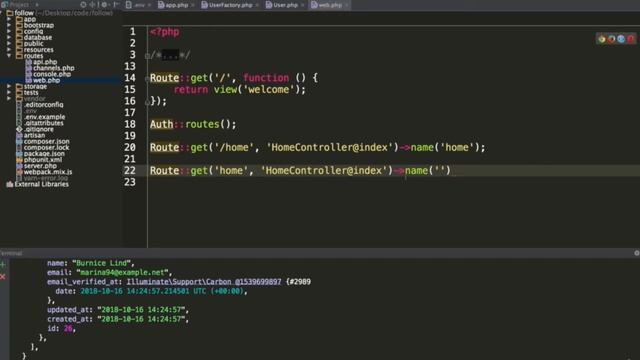Open server.php in the project tree

[40, 166]
